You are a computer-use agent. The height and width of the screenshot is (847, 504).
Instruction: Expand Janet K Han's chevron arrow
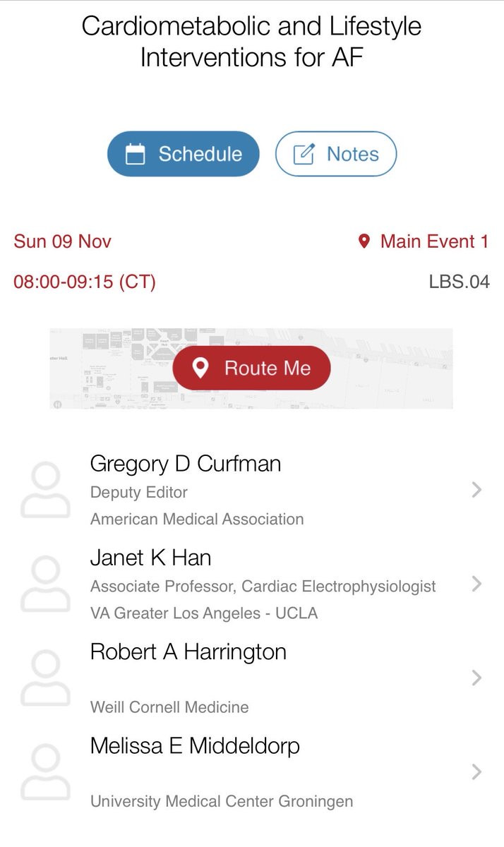tap(476, 584)
